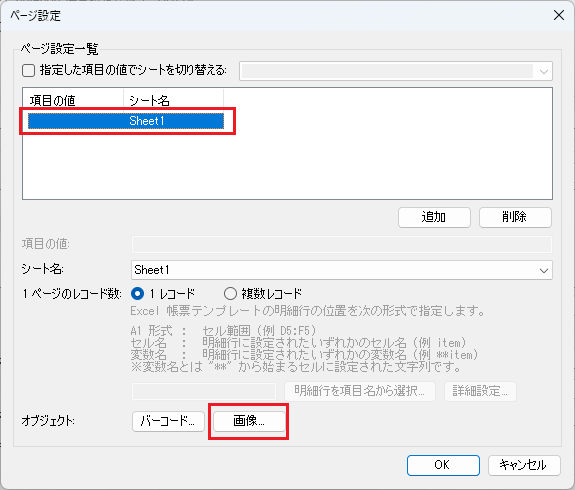This screenshot has height=490, width=575.
Task: Open the 画像... object button
Action: point(249,421)
